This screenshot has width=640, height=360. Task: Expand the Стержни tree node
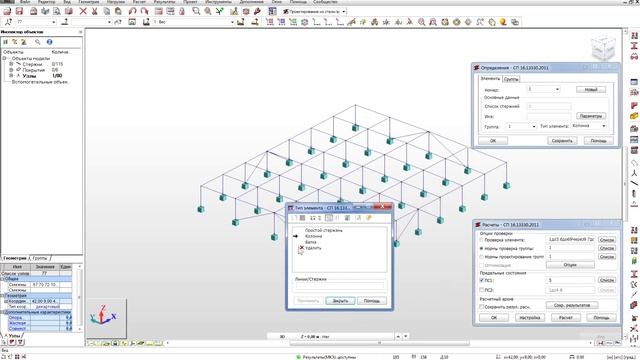(x=11, y=64)
